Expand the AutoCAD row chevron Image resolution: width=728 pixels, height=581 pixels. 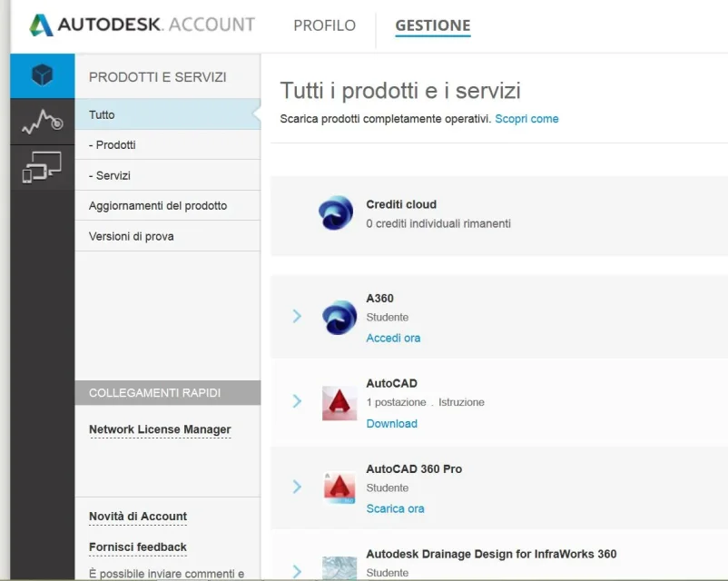(297, 401)
